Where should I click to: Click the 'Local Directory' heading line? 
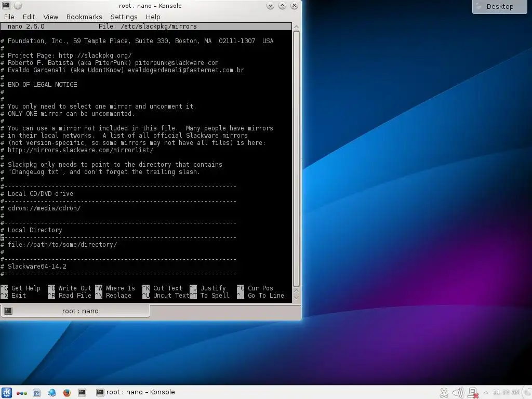pos(35,230)
